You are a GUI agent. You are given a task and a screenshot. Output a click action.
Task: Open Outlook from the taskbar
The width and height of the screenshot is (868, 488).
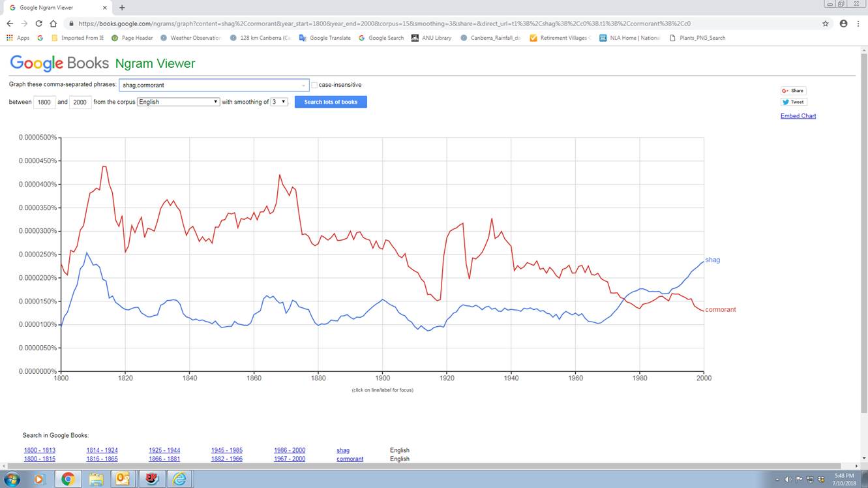pyautogui.click(x=123, y=479)
